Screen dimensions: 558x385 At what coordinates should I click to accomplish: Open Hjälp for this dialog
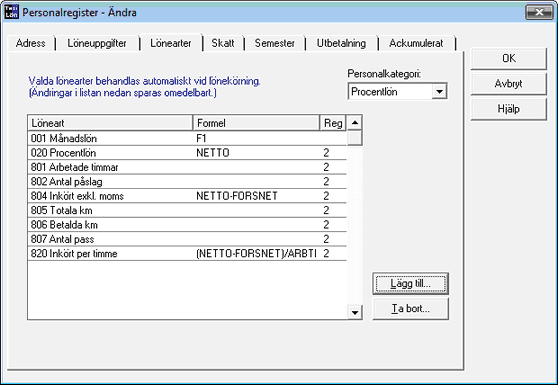[509, 109]
